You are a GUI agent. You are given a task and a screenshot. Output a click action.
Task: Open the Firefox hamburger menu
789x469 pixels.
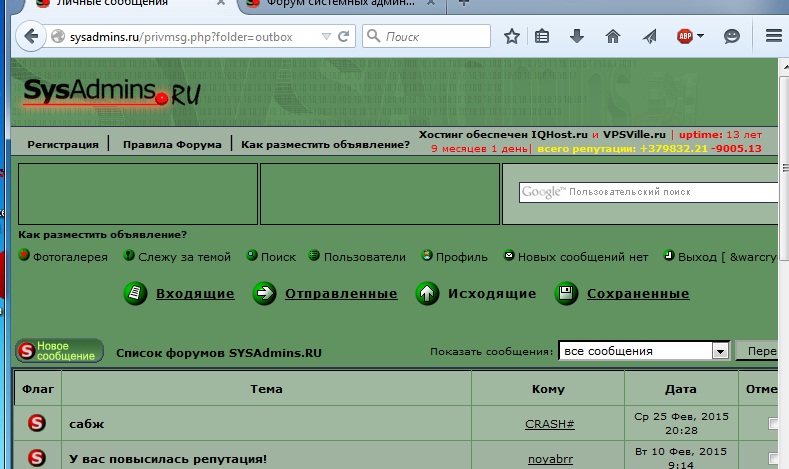pos(773,36)
